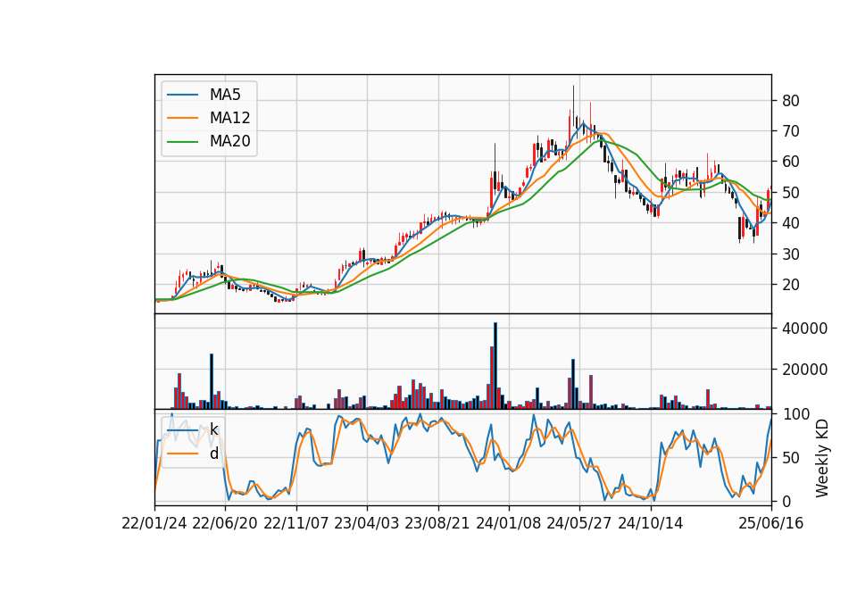Click the green MA20 legend line sample
This screenshot has height=616, width=857.
[x=182, y=142]
